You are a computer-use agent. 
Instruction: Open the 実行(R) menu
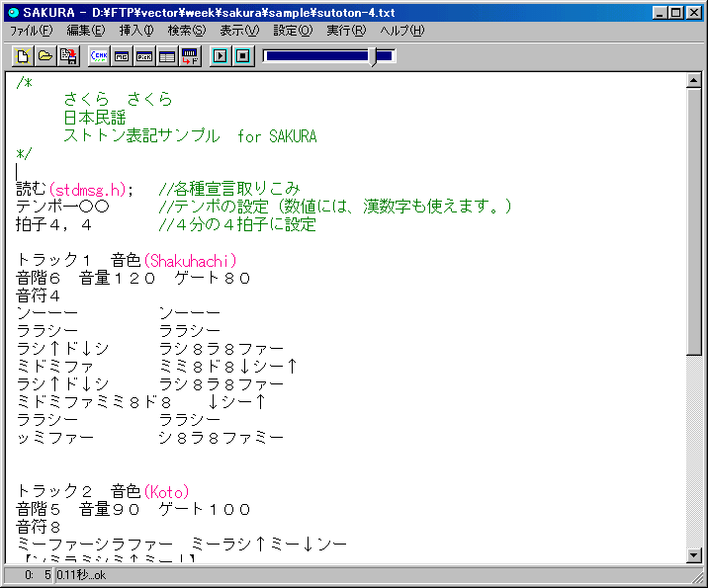[346, 31]
